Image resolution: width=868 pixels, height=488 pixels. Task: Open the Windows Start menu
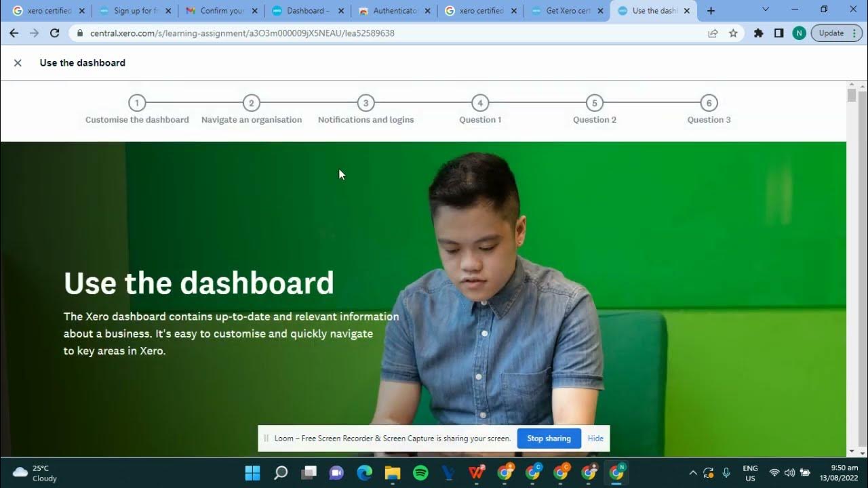(x=252, y=472)
